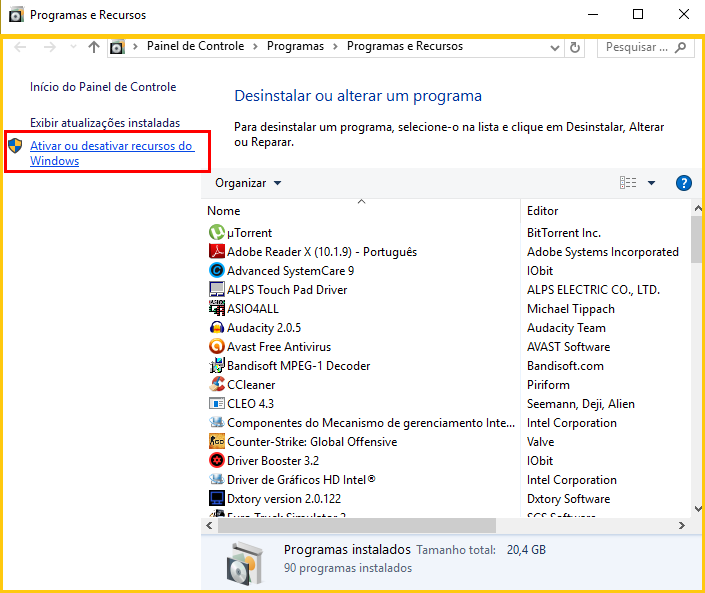Screen dimensions: 705x593
Task: Click the vertical scrollbar up arrow
Action: pos(698,208)
